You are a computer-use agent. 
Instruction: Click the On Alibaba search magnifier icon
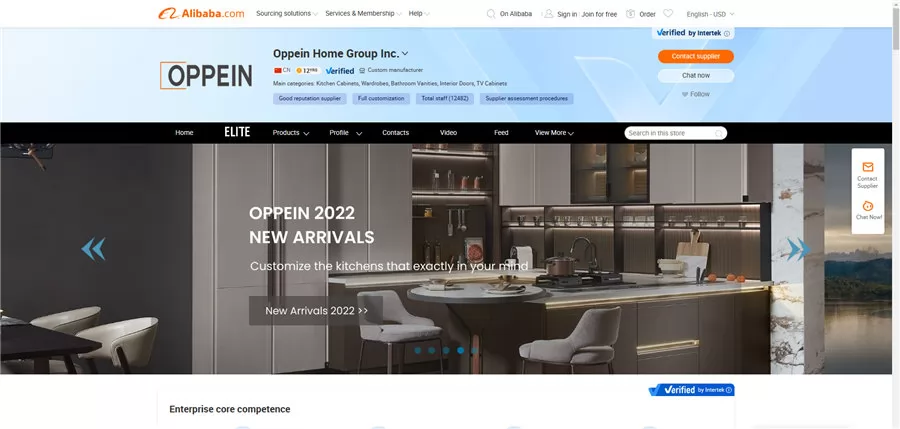491,14
